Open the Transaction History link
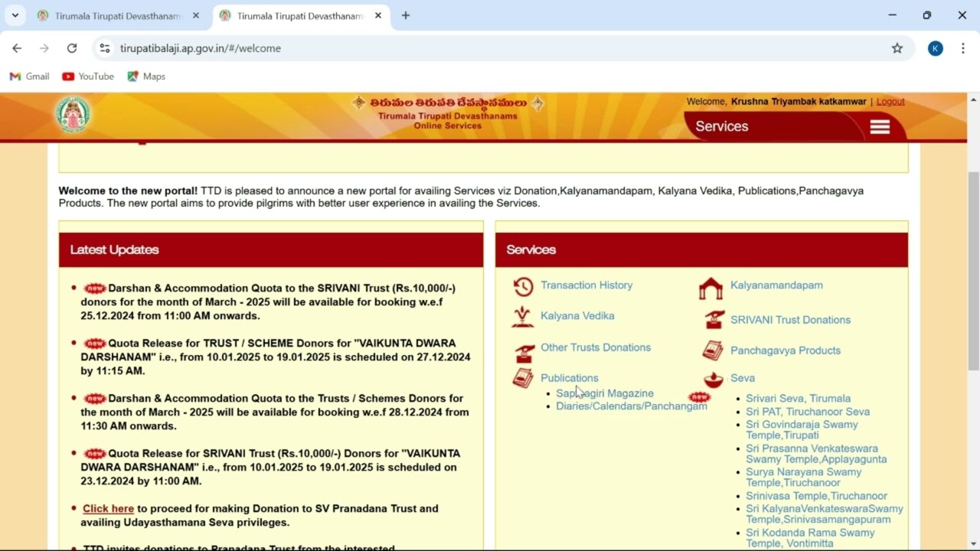This screenshot has width=980, height=551. (x=586, y=285)
